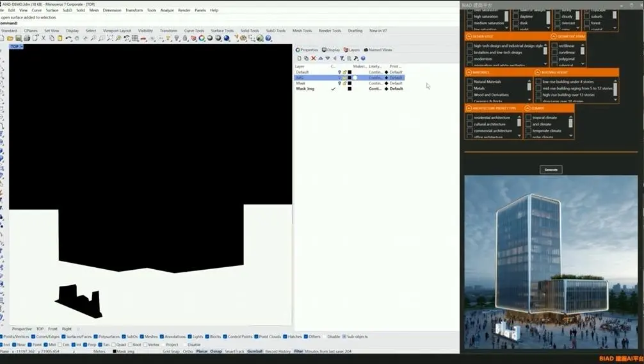
Task: Click the layer filter funnel icon
Action: click(342, 58)
